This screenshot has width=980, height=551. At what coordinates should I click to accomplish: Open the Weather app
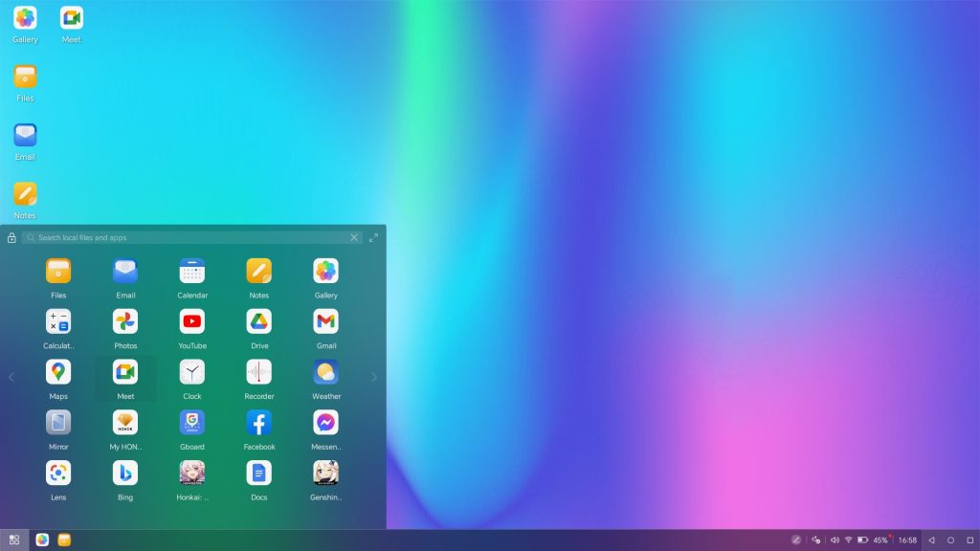tap(326, 372)
